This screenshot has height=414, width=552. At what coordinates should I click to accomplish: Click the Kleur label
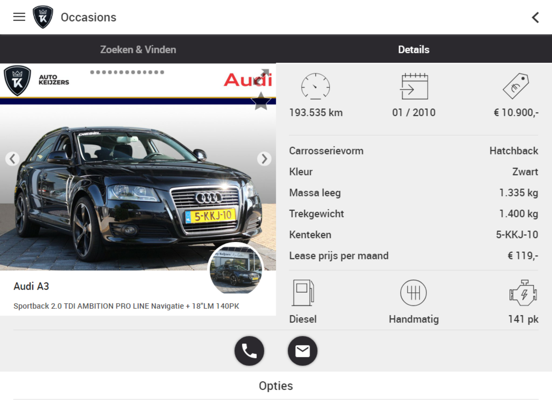point(301,172)
